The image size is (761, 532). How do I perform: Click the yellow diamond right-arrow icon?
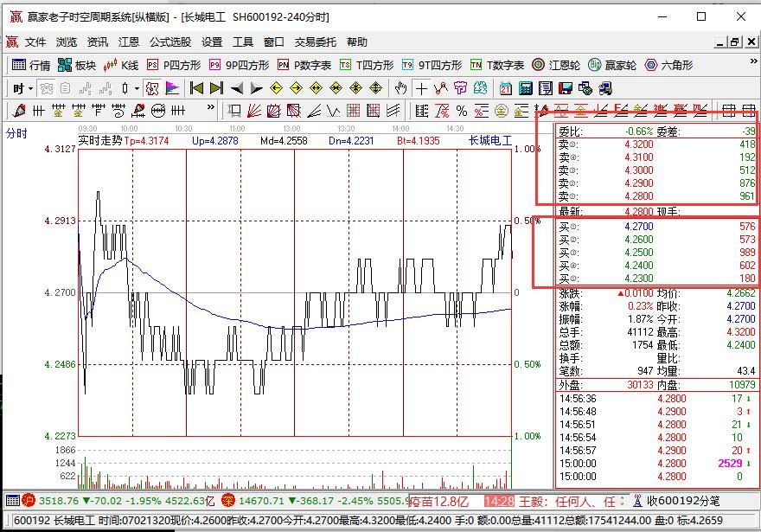point(296,88)
